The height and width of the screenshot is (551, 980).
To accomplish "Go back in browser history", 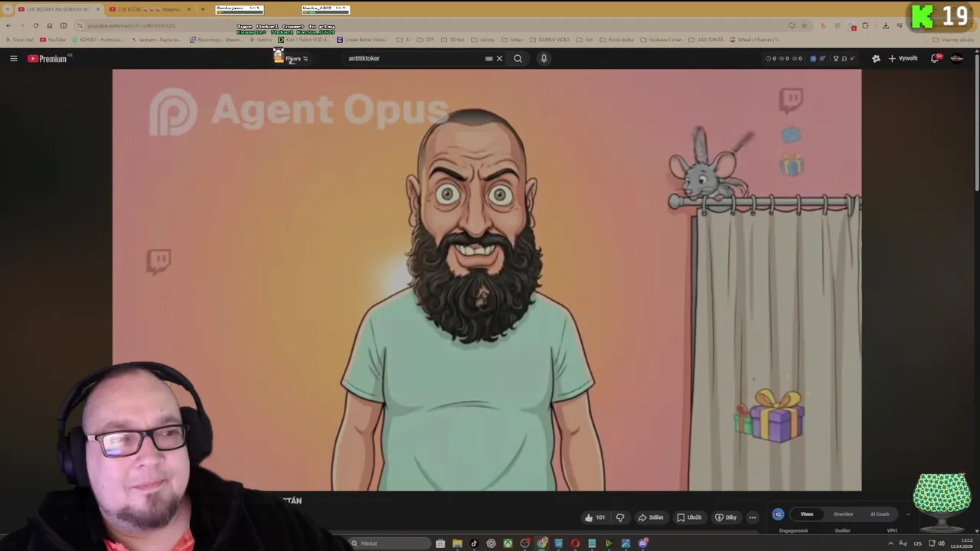I will pos(8,25).
